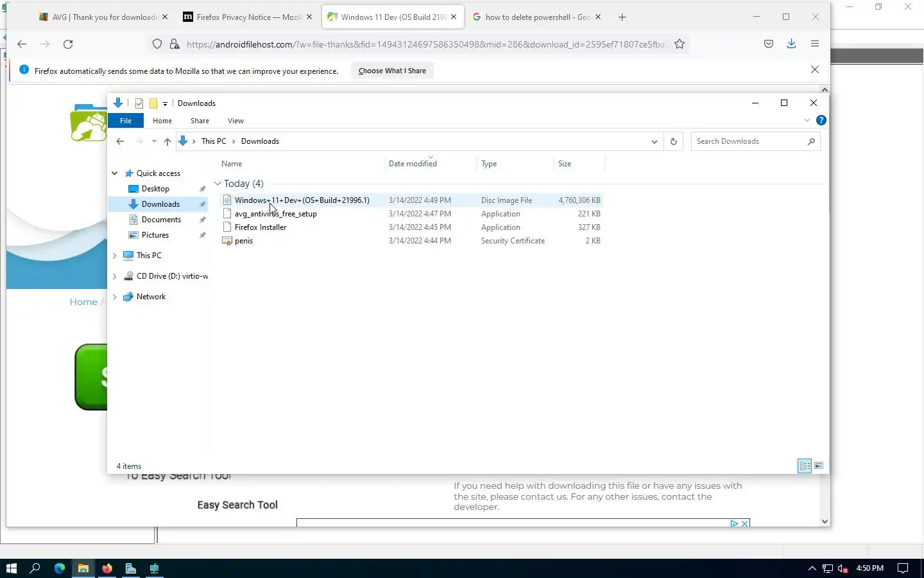
Task: Open the View ribbon tab in Explorer
Action: click(235, 121)
